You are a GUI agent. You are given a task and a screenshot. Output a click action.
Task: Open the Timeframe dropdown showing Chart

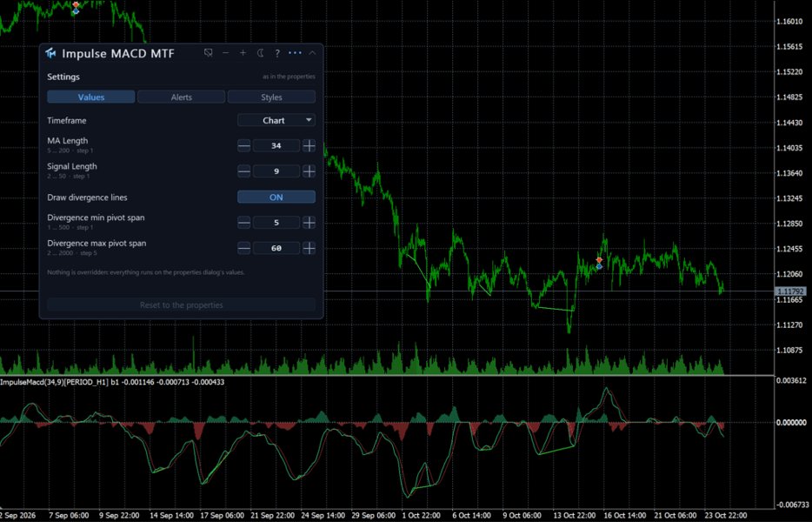(x=276, y=120)
